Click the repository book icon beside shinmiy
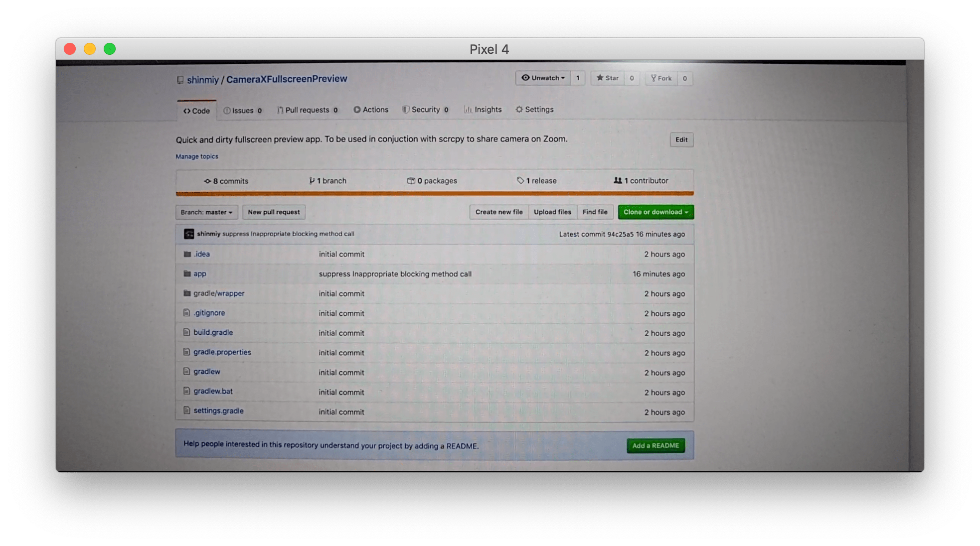The image size is (980, 546). pyautogui.click(x=180, y=80)
